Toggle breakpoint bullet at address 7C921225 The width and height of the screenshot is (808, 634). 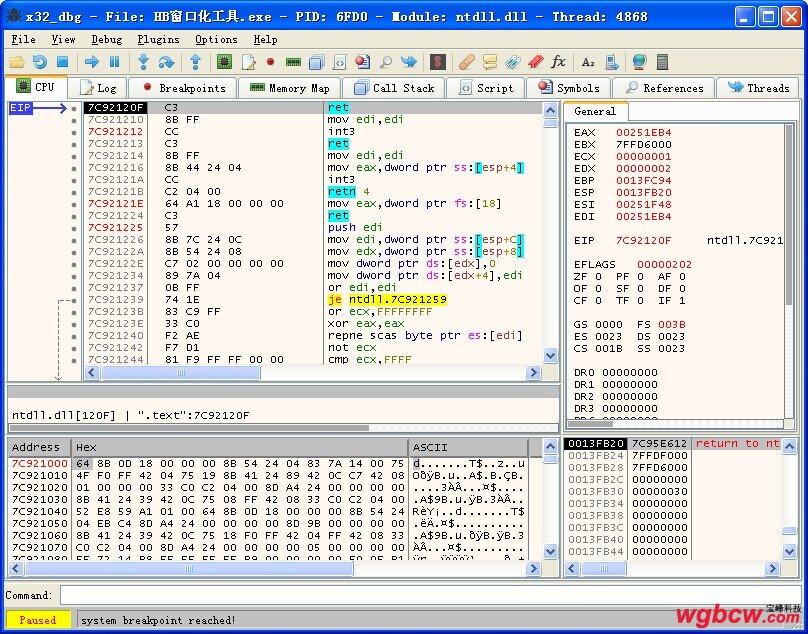[74, 228]
